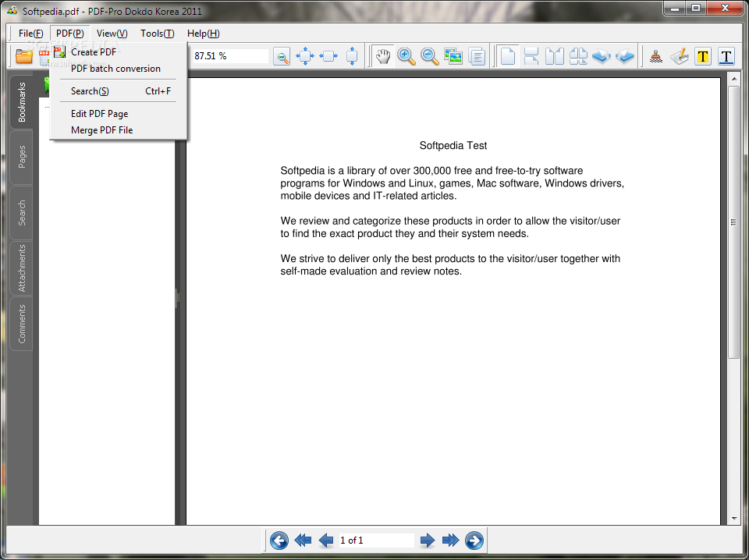The image size is (749, 560).
Task: Open the Tools(T) menu
Action: [x=157, y=34]
